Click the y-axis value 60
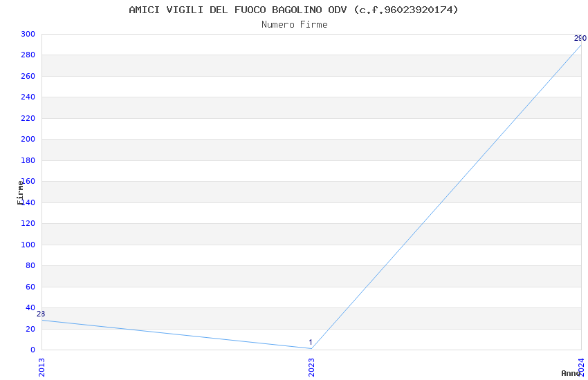The image size is (588, 380). click(x=30, y=287)
